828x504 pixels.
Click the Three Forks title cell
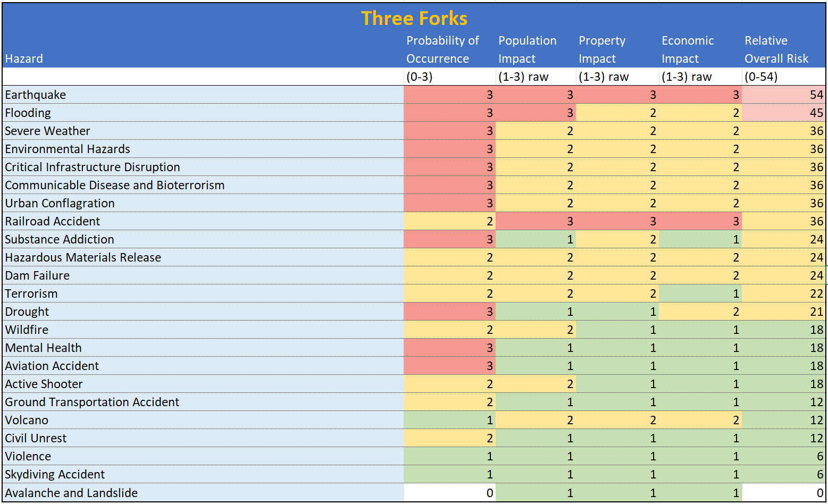414,19
